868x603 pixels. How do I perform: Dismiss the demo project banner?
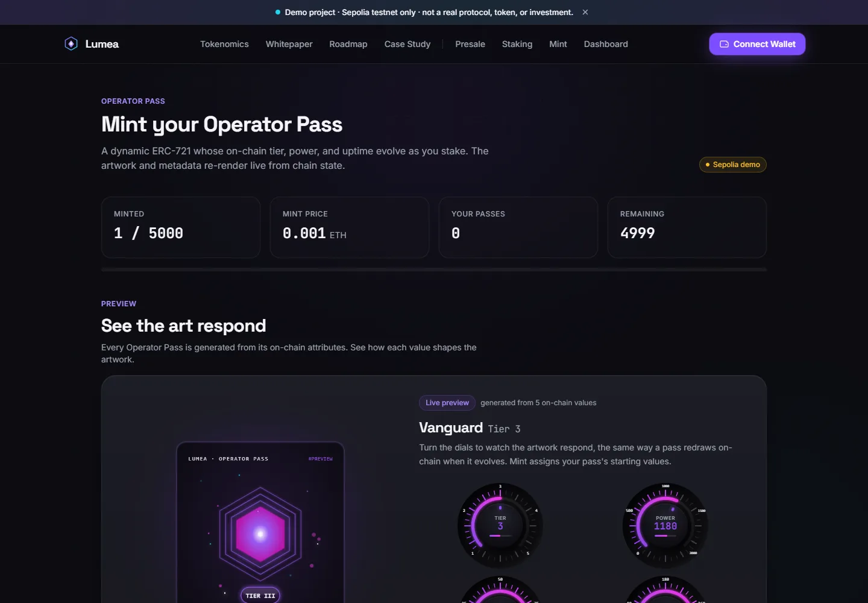585,12
